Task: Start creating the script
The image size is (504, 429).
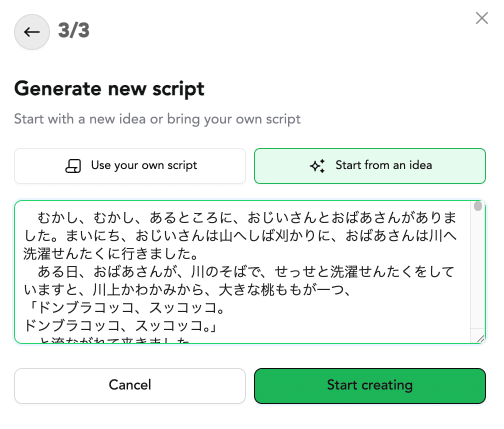Action: pyautogui.click(x=369, y=385)
